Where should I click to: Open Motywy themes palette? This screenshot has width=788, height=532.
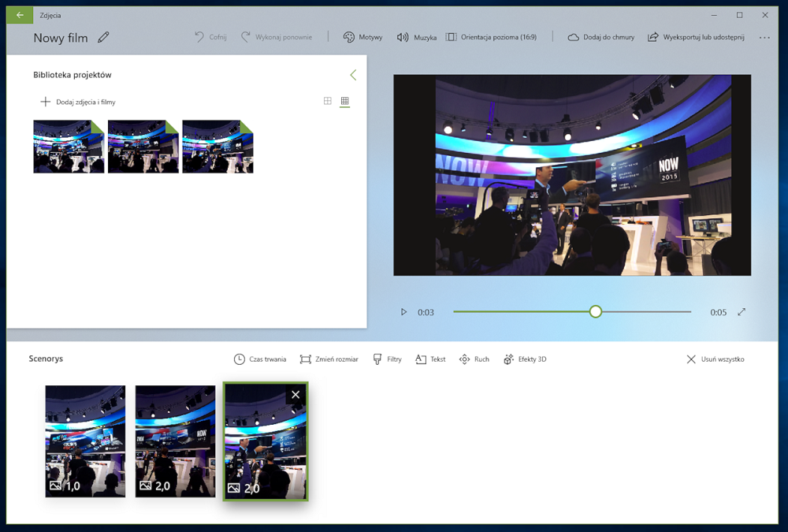click(362, 37)
